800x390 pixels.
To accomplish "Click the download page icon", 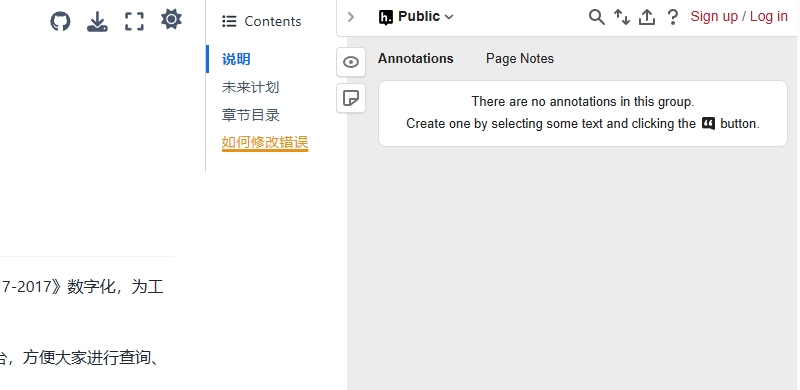I will [x=97, y=21].
